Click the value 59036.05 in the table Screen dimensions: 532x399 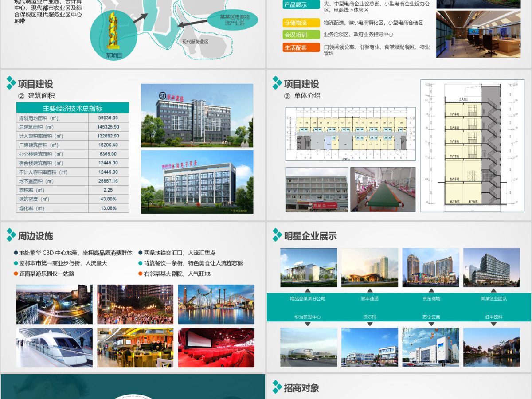tap(108, 118)
